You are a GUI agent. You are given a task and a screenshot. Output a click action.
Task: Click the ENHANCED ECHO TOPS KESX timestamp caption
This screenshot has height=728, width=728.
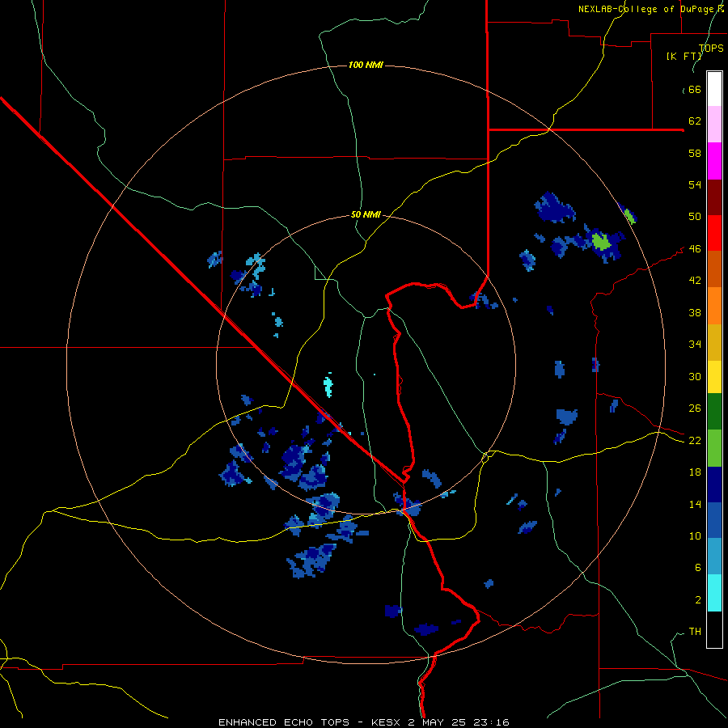tap(364, 722)
